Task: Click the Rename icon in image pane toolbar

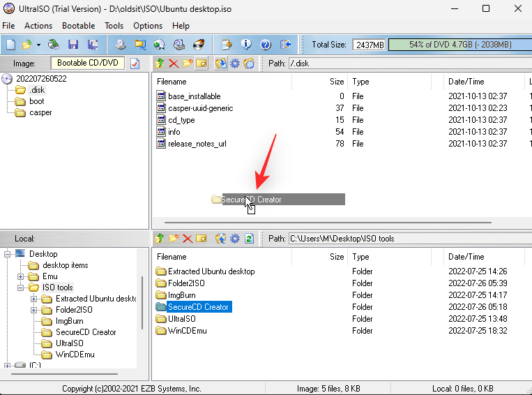Action: (202, 64)
